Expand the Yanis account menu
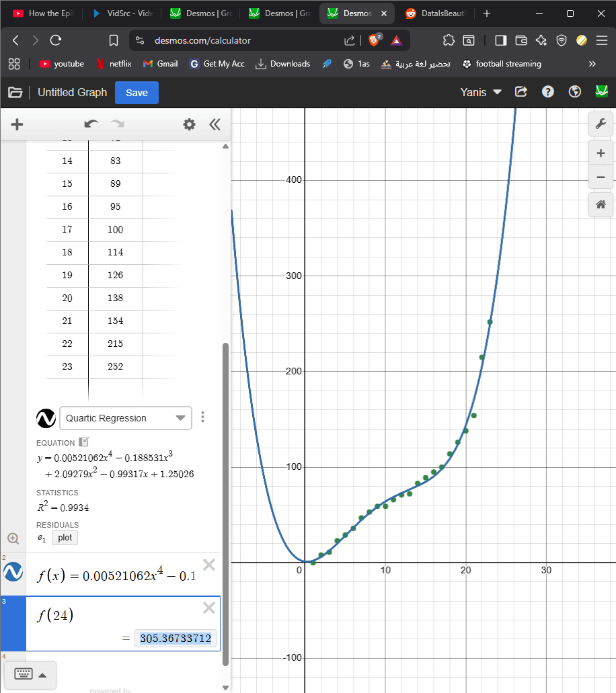Screen dimensions: 616x693 (481, 92)
